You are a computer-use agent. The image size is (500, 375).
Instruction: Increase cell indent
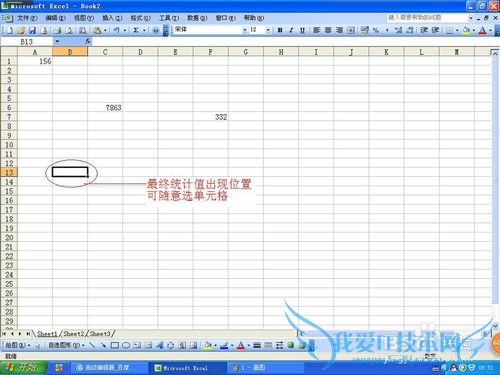[x=435, y=30]
